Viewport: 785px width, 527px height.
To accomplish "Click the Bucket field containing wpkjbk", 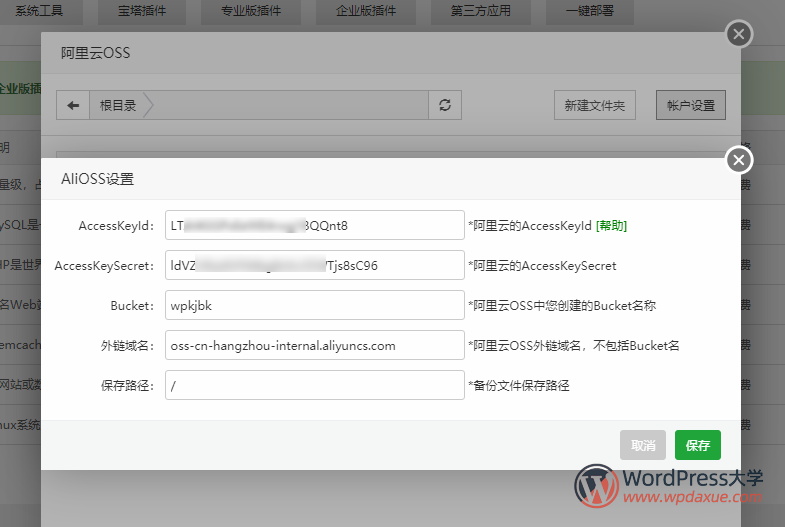I will pyautogui.click(x=315, y=305).
